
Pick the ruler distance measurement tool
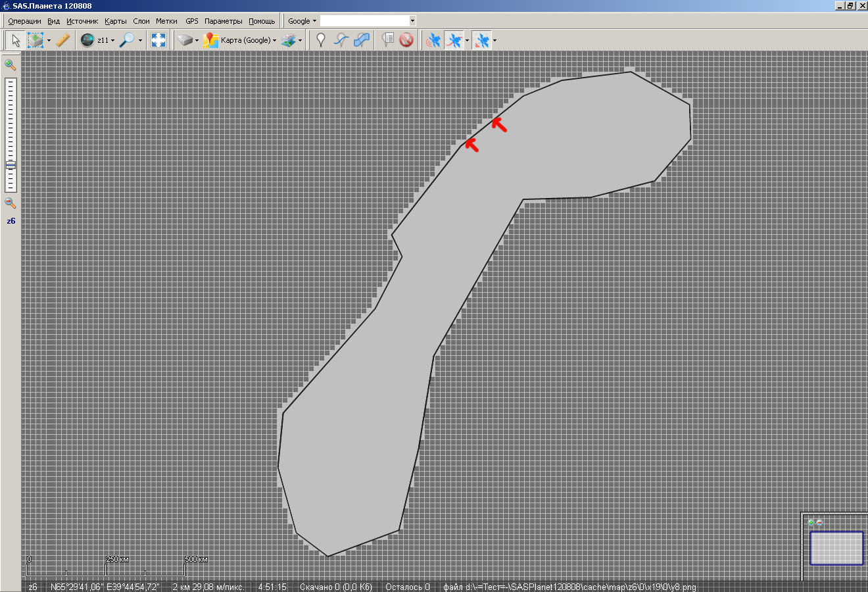(x=62, y=40)
